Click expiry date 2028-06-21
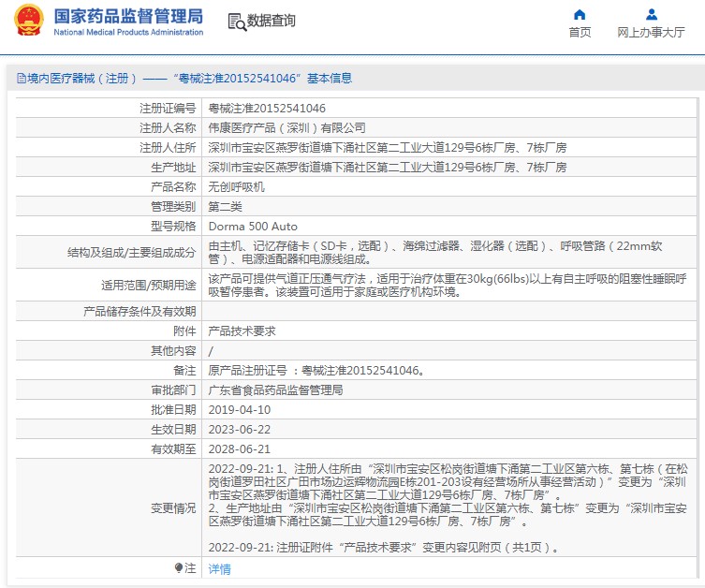Screen dimensions: 705x588 tap(240, 449)
